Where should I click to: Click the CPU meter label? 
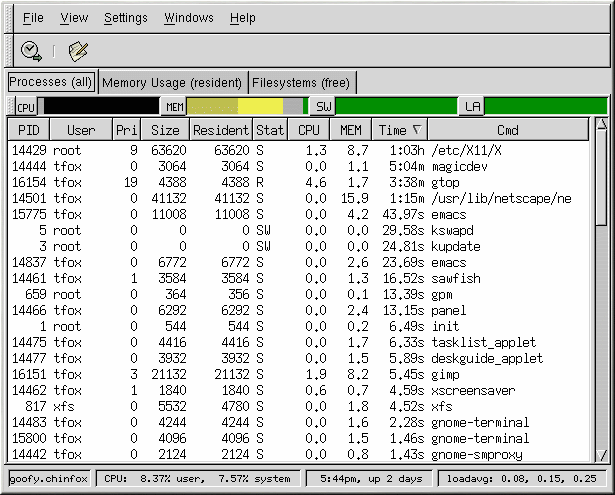click(26, 106)
